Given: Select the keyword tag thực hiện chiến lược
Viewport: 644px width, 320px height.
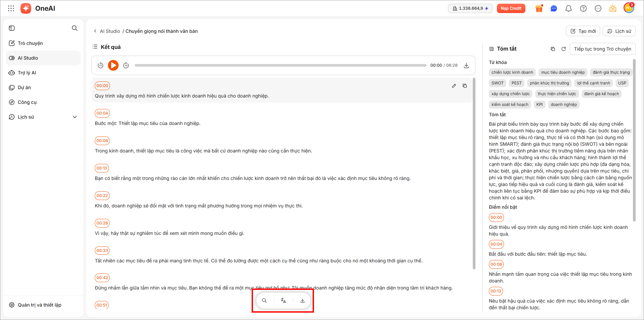Looking at the screenshot, I should [557, 94].
